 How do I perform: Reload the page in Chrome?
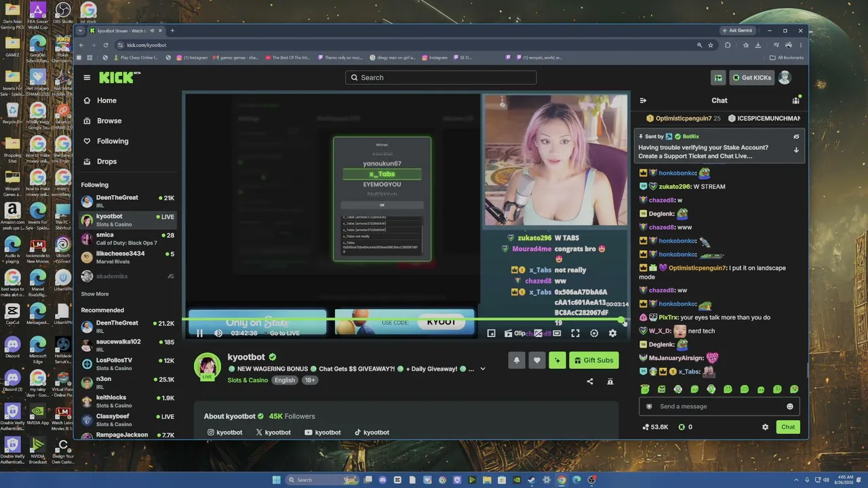coord(106,45)
